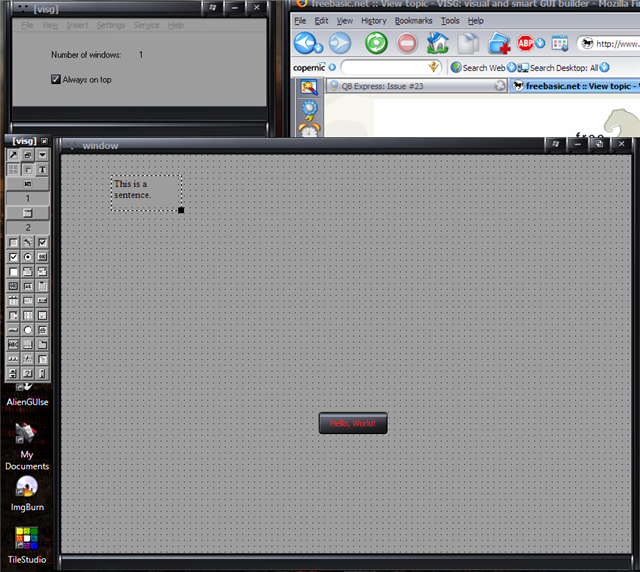Open the toolbox dropdown arrow at top

42,156
